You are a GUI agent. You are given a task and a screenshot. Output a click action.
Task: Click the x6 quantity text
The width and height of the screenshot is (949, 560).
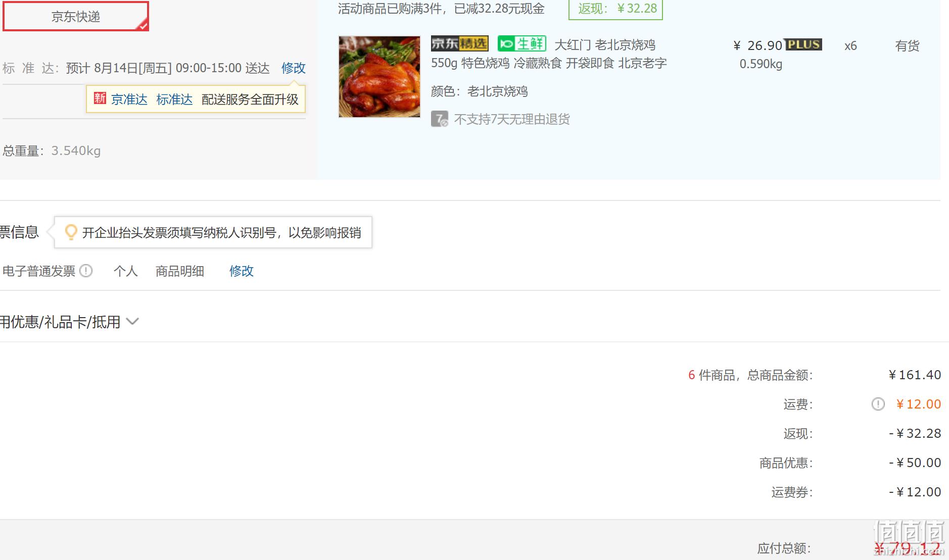pyautogui.click(x=851, y=46)
